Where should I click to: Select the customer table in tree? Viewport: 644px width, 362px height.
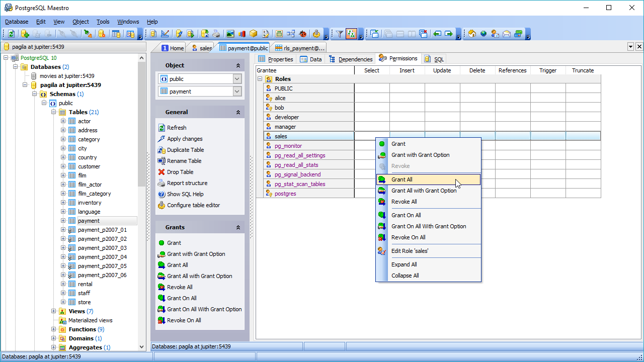click(x=89, y=166)
